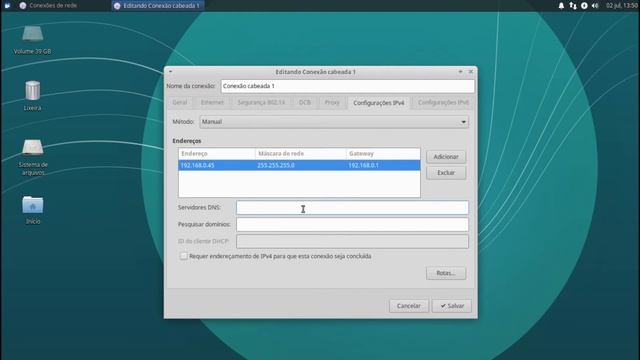Click the Gateway column header
Screen dimensions: 640x360
(383, 153)
